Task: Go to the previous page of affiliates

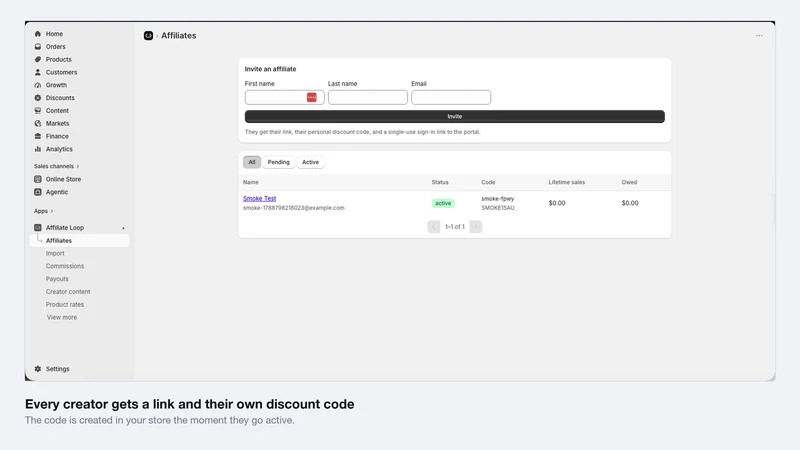Action: [x=434, y=227]
